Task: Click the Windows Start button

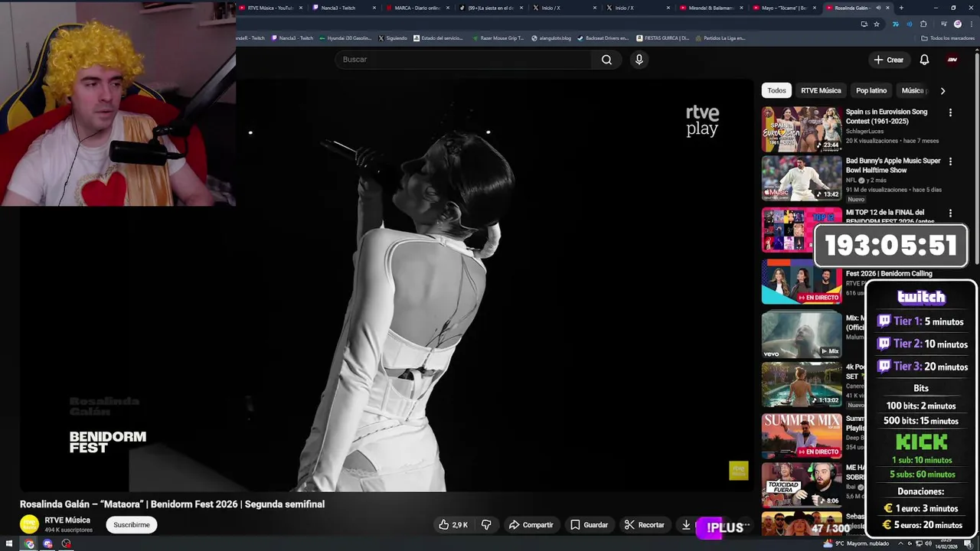Action: (9, 544)
